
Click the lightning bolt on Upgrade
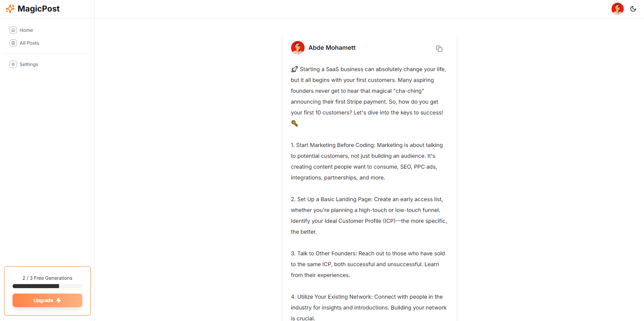59,300
